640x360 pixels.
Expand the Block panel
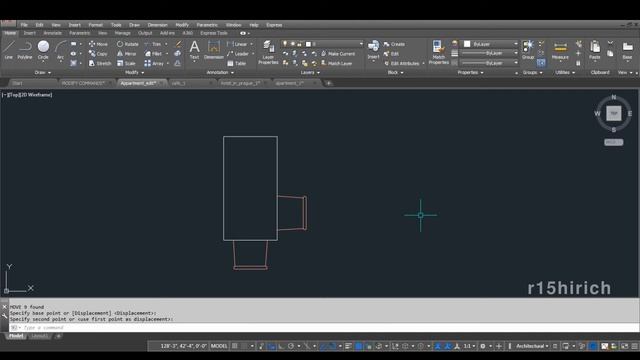click(395, 73)
